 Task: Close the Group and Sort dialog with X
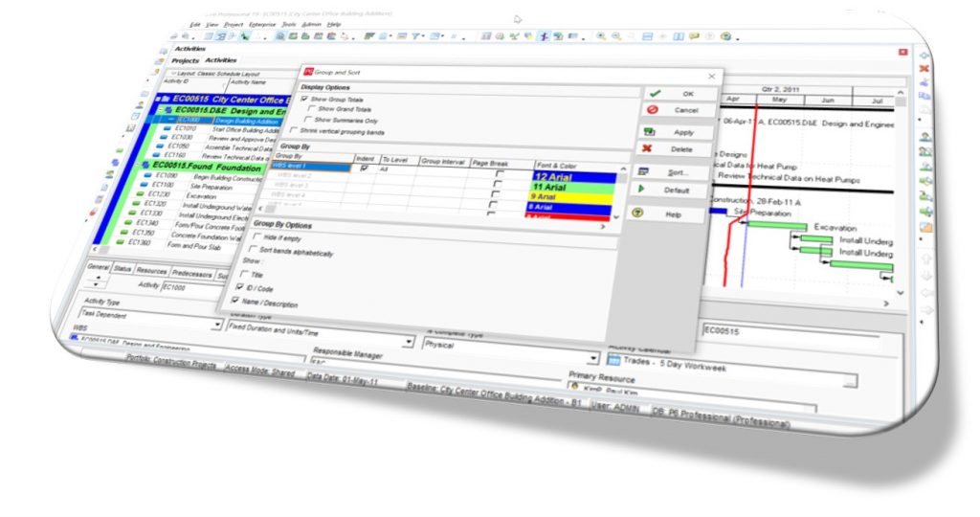(712, 77)
